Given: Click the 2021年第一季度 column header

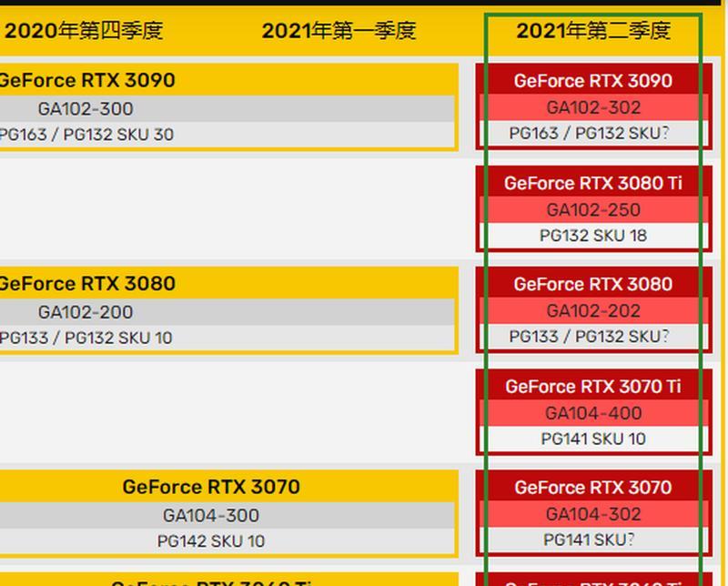Looking at the screenshot, I should (x=339, y=31).
